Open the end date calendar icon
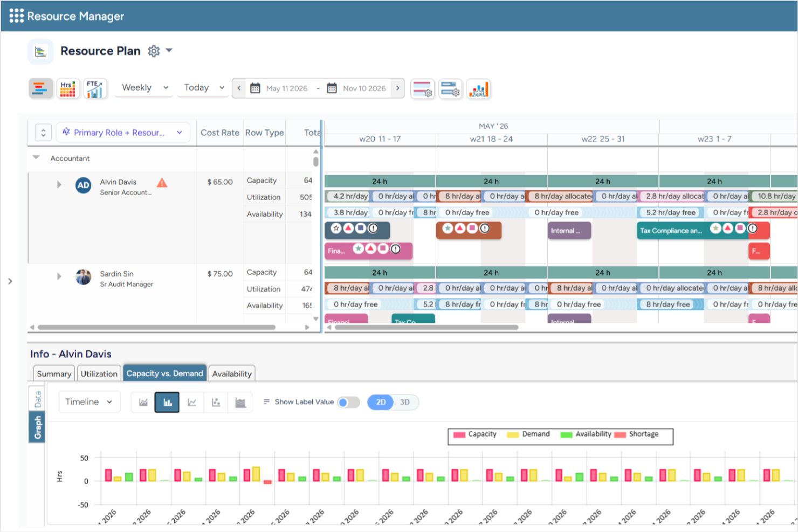 (x=332, y=88)
